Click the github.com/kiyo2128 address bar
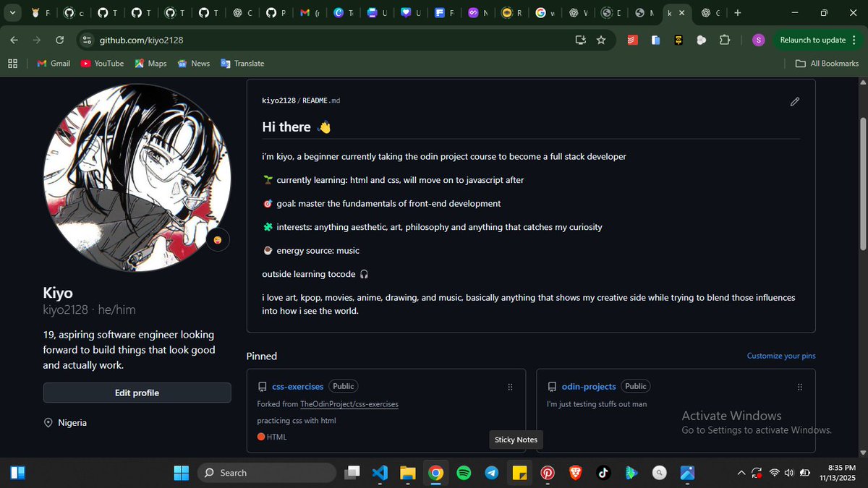Viewport: 868px width, 488px height. pos(333,40)
